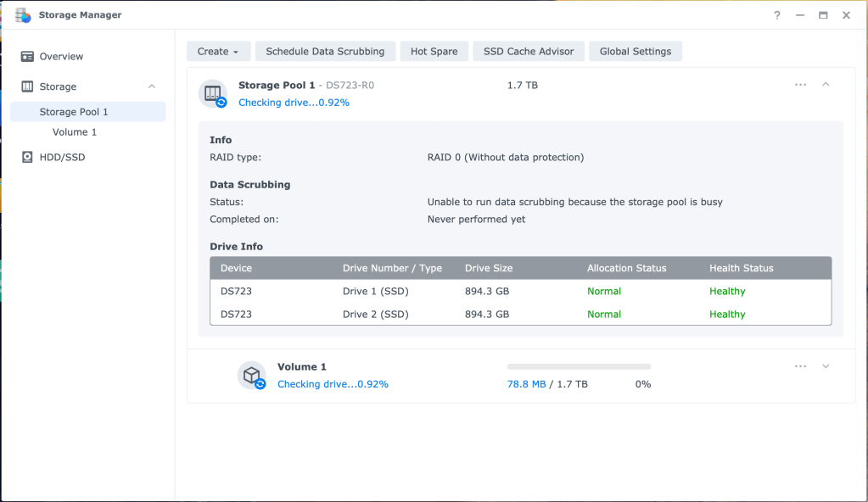
Task: Click the Storage section icon in sidebar
Action: pyautogui.click(x=27, y=86)
